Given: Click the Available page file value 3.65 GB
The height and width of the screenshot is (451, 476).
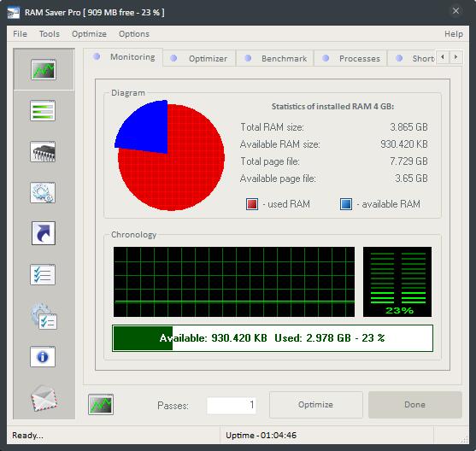Looking at the screenshot, I should (x=411, y=179).
